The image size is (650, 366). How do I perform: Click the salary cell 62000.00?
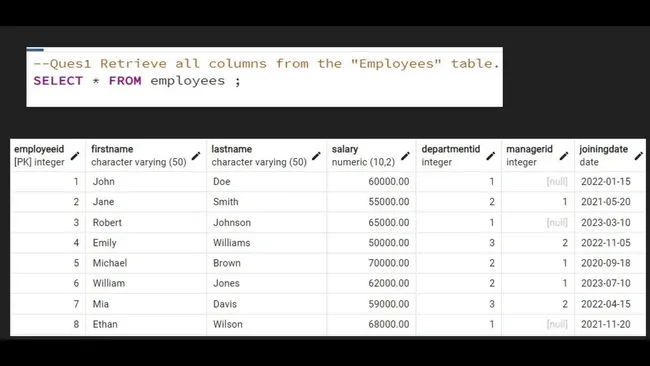[x=371, y=284]
